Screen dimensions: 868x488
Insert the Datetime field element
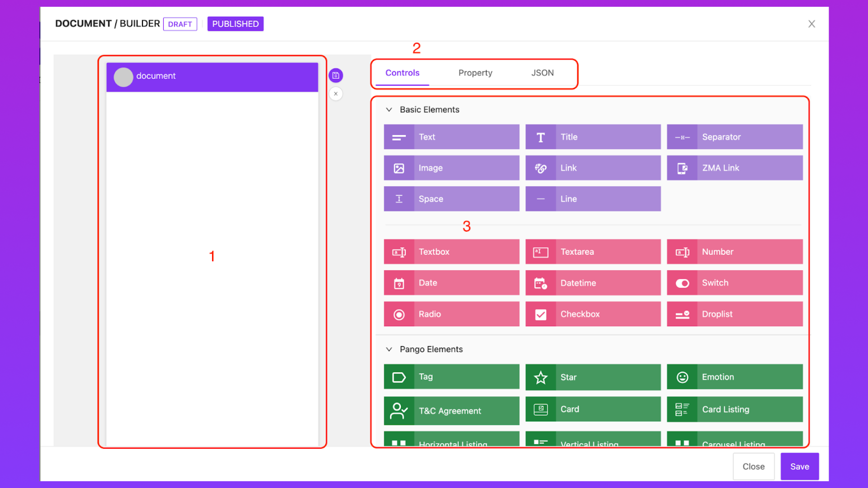[x=593, y=283]
